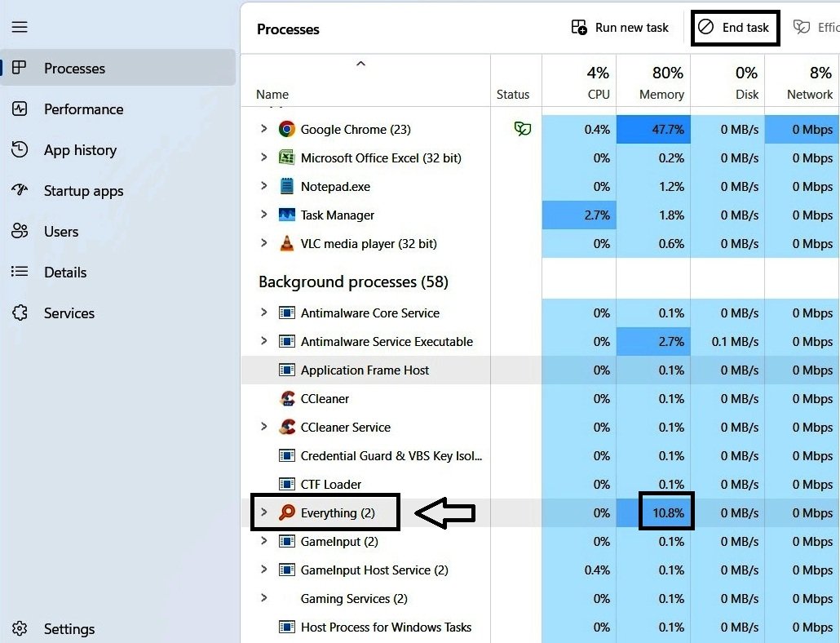Open Task Manager Settings
This screenshot has height=643, width=840.
(118, 628)
